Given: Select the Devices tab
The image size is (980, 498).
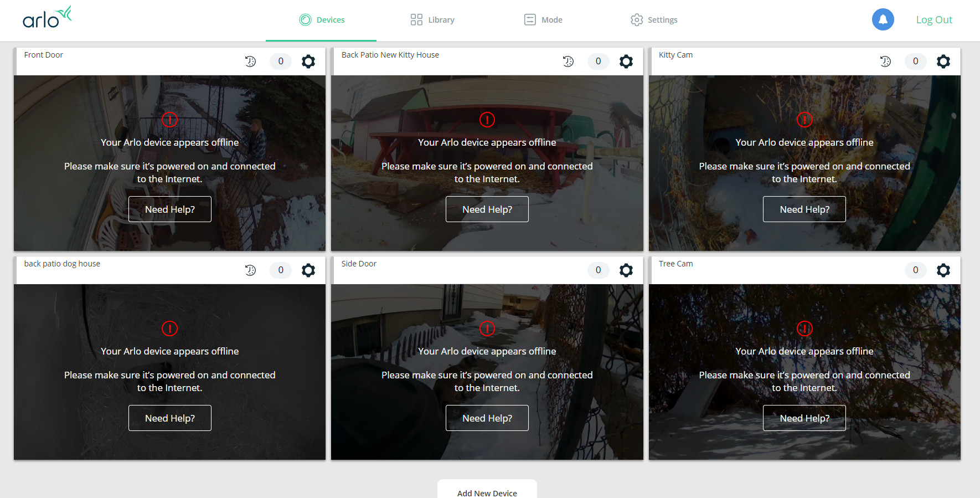Looking at the screenshot, I should click(x=322, y=20).
